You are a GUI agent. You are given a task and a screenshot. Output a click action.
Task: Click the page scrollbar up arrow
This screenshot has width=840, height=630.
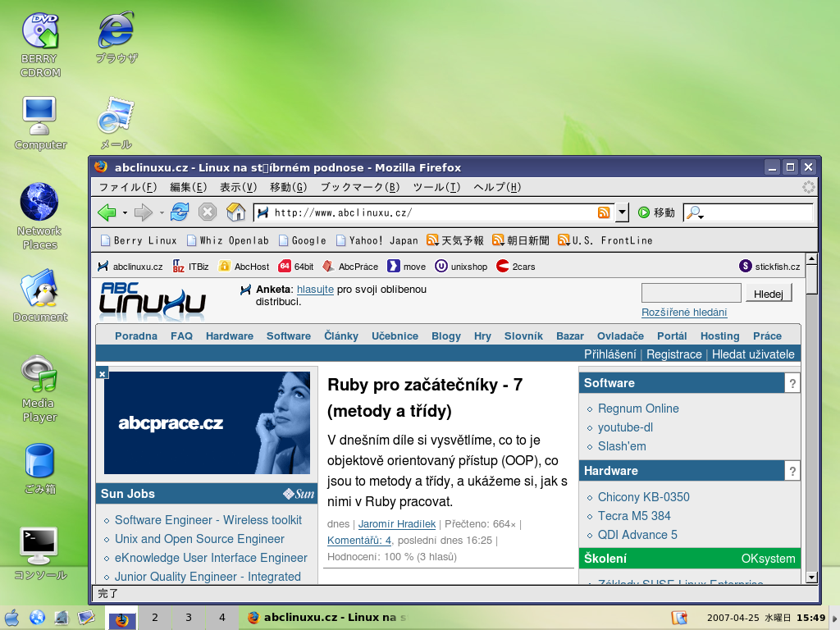tap(811, 259)
